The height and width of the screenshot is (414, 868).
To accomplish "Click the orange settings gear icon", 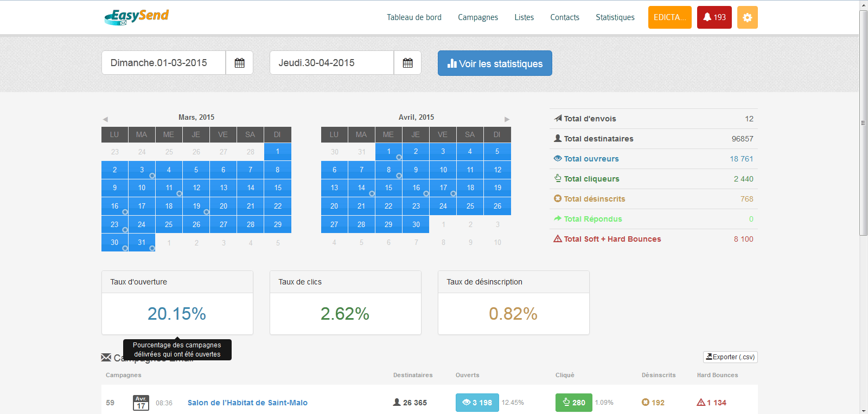I will (x=747, y=17).
